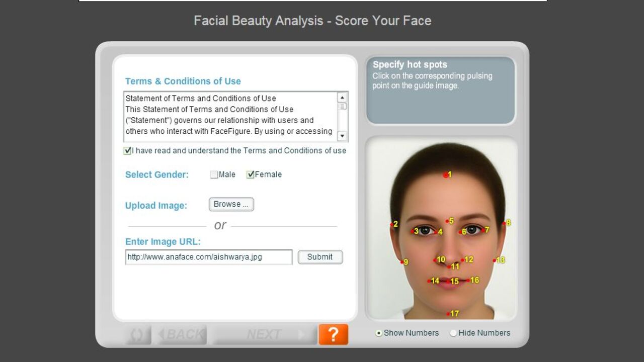Check the Male gender checkbox
The height and width of the screenshot is (362, 644).
pos(214,174)
